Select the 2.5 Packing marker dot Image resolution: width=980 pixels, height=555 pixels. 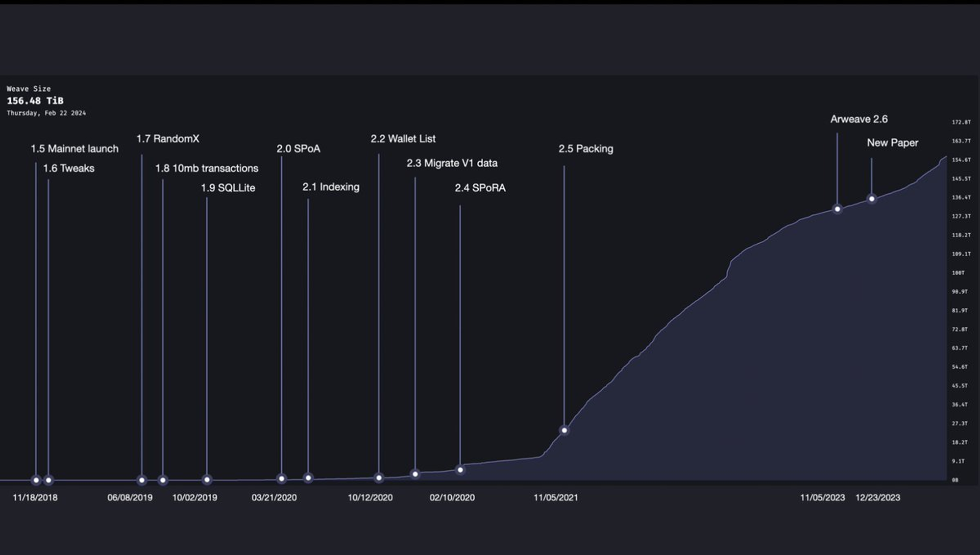pyautogui.click(x=564, y=430)
